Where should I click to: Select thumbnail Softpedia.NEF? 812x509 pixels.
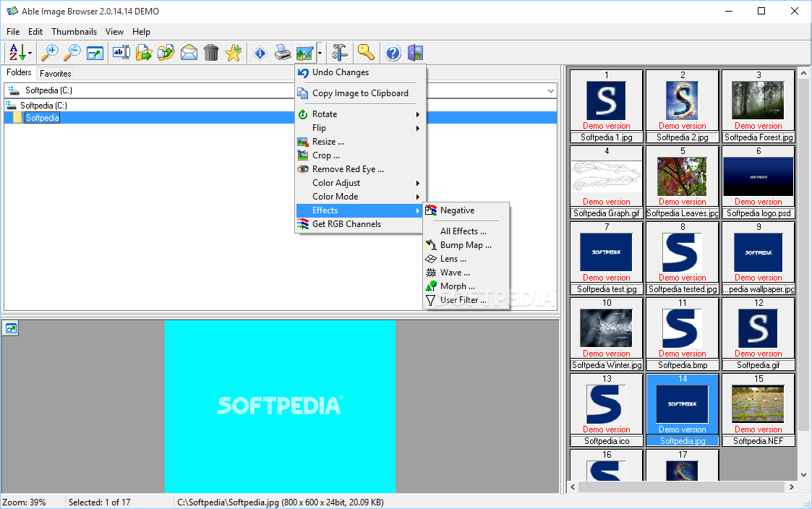click(x=758, y=410)
